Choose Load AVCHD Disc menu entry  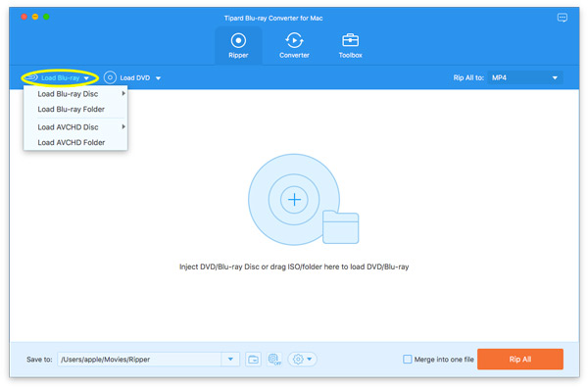pyautogui.click(x=75, y=127)
